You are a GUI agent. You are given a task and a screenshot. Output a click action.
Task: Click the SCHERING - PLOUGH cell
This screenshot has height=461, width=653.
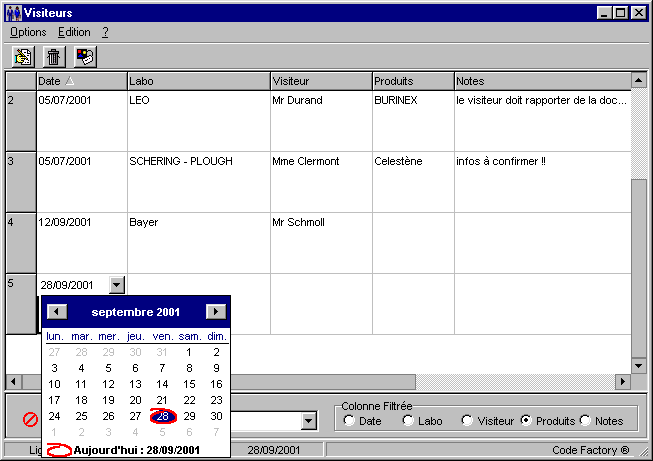[199, 182]
